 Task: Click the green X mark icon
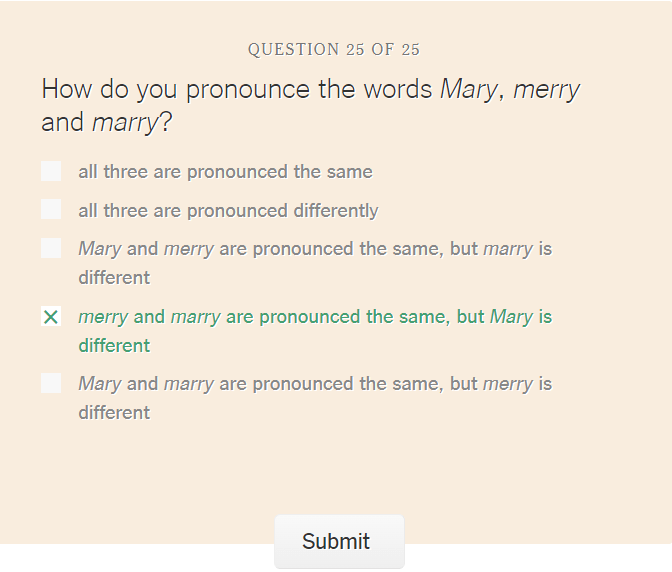coord(51,317)
